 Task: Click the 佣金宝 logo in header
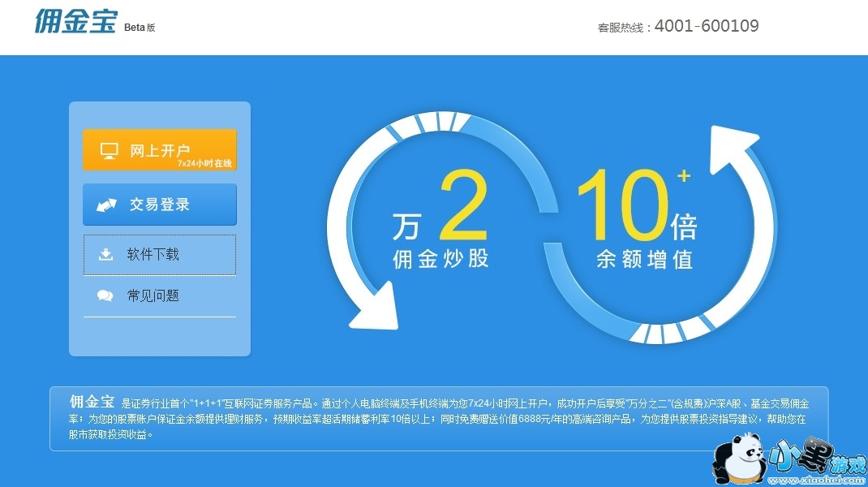coord(75,22)
